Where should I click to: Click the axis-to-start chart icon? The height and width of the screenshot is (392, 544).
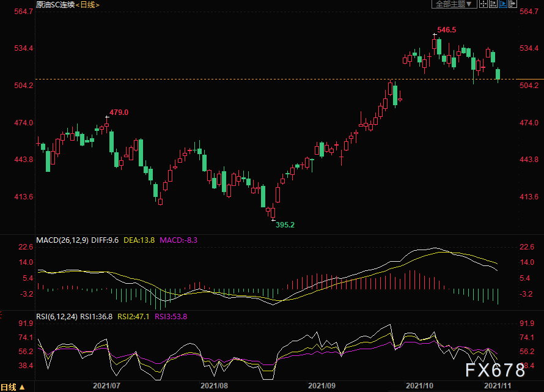[x=493, y=4]
